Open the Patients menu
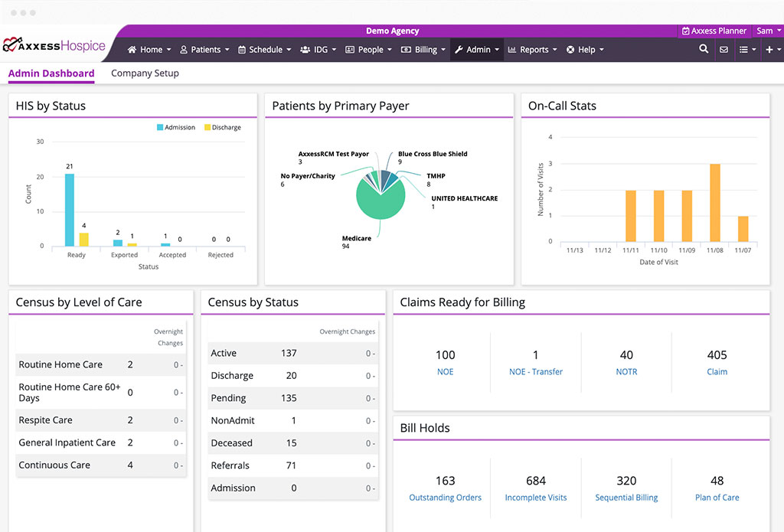Screen dimensions: 784x532 pos(204,49)
